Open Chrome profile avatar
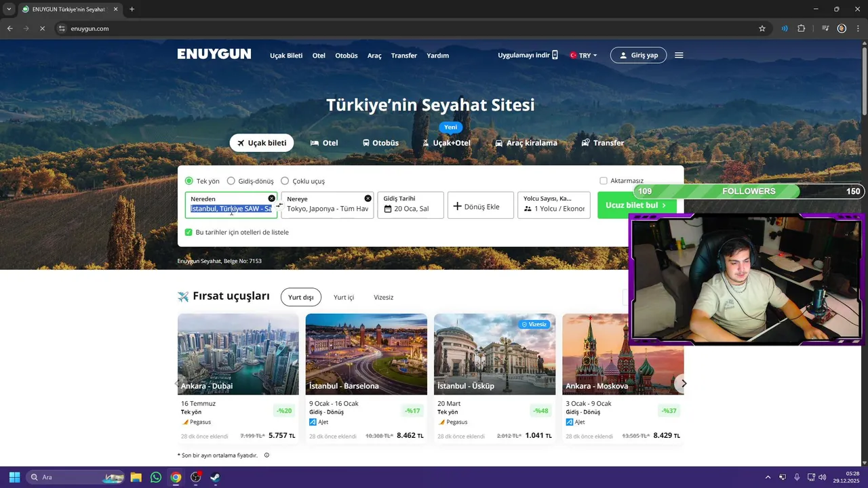The width and height of the screenshot is (868, 488). pyautogui.click(x=842, y=28)
